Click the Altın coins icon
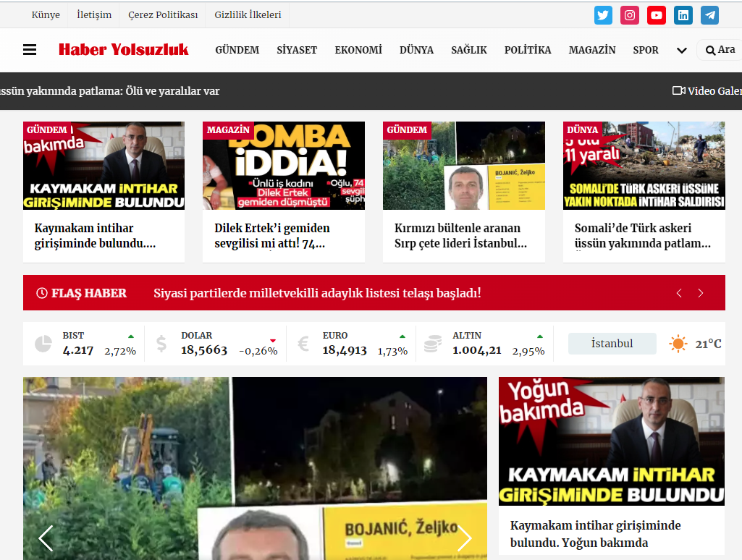Viewport: 742px width, 560px height. coord(432,344)
